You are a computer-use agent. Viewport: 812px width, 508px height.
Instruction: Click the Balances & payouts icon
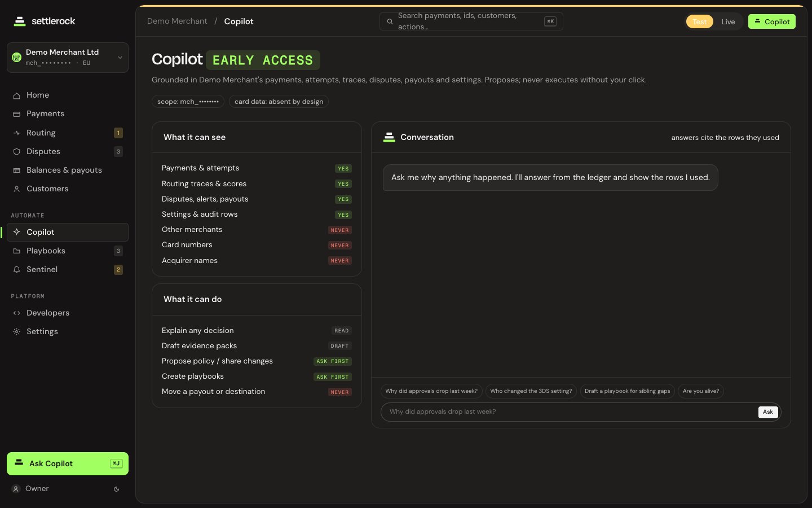pyautogui.click(x=17, y=170)
